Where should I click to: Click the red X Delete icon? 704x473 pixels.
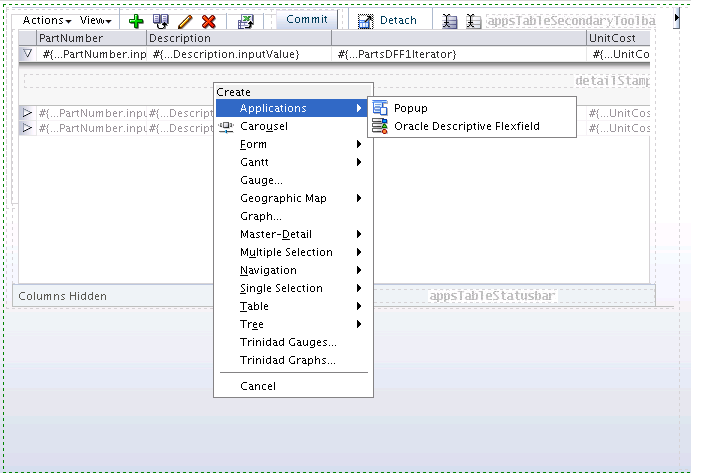(x=209, y=21)
